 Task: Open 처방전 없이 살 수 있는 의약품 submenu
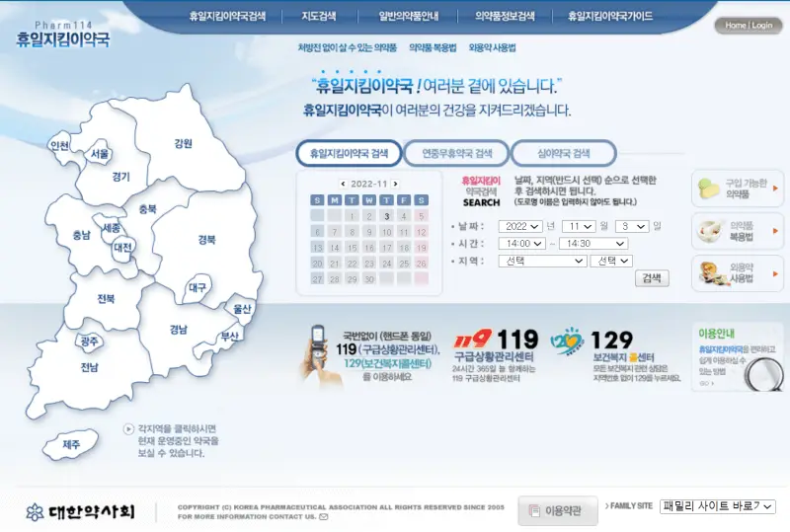[x=348, y=47]
